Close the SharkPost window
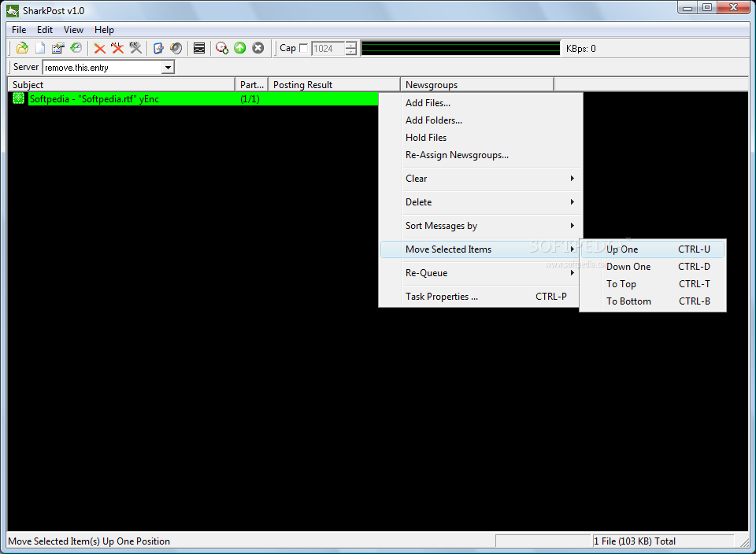756x554 pixels. point(733,7)
